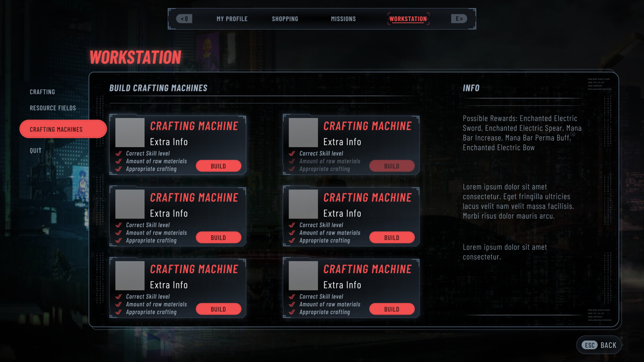Screen dimensions: 644x362
Task: Click the Q previous-tab key icon
Action: click(x=184, y=19)
